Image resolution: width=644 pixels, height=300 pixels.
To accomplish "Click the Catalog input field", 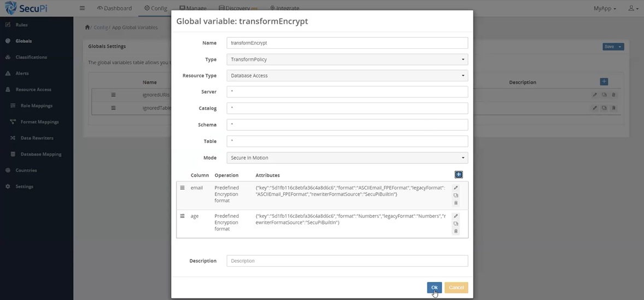I will tap(347, 108).
